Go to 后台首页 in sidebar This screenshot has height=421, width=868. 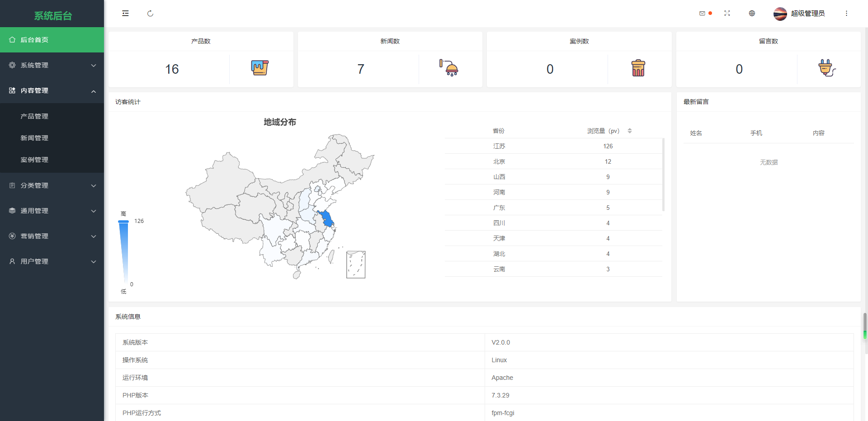coord(34,40)
